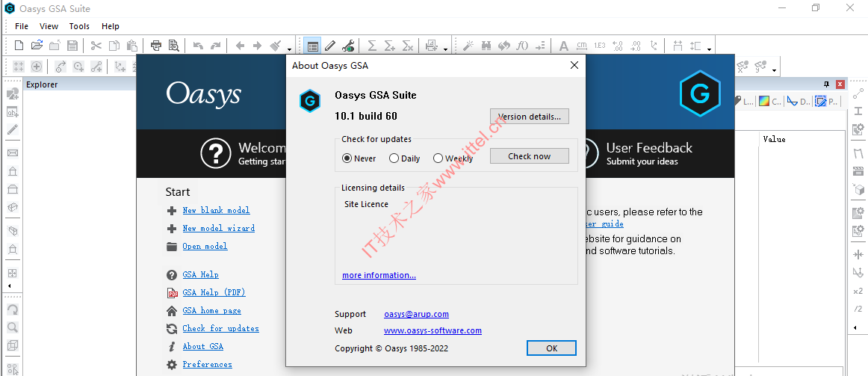Switch to the P... tab in right panel
Screen dimensions: 868x376
[826, 102]
